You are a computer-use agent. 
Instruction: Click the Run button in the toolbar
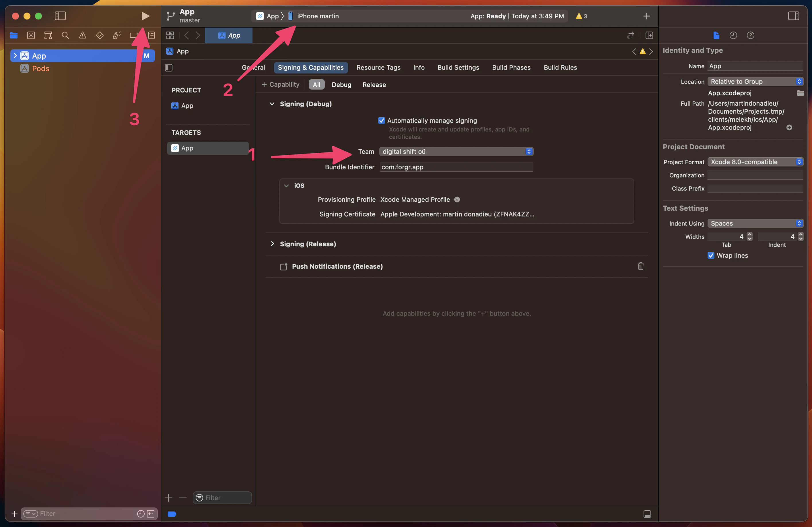pos(145,16)
